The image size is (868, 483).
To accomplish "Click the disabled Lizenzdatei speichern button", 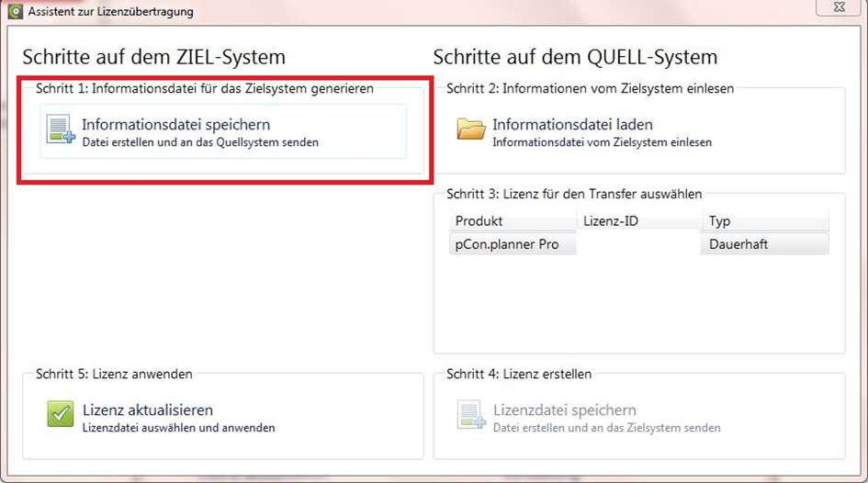I will coord(634,417).
